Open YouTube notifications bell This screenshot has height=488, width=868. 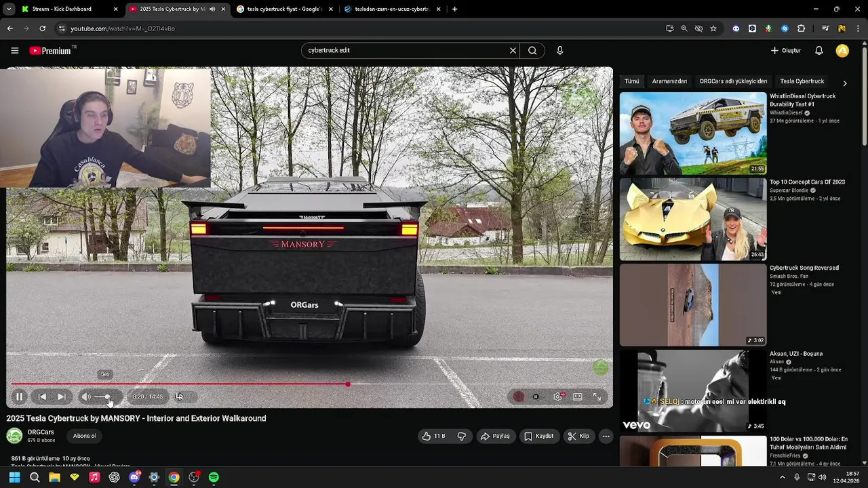(818, 50)
